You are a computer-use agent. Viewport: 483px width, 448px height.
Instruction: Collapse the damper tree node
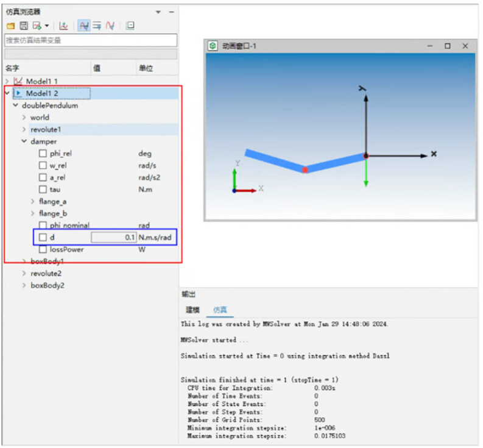click(24, 141)
